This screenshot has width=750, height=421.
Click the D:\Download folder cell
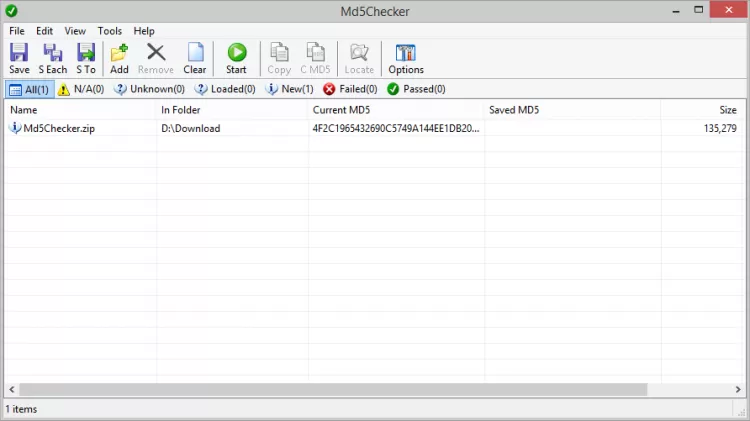tap(191, 128)
